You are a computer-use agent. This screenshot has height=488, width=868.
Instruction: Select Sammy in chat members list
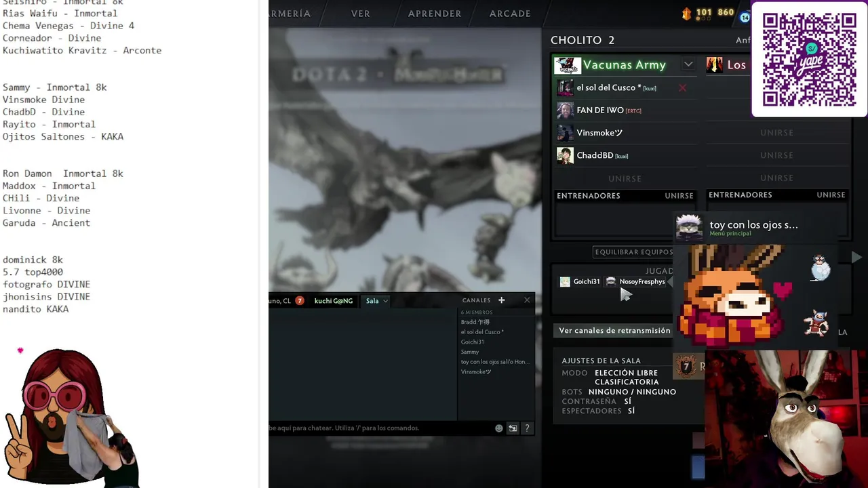(470, 352)
